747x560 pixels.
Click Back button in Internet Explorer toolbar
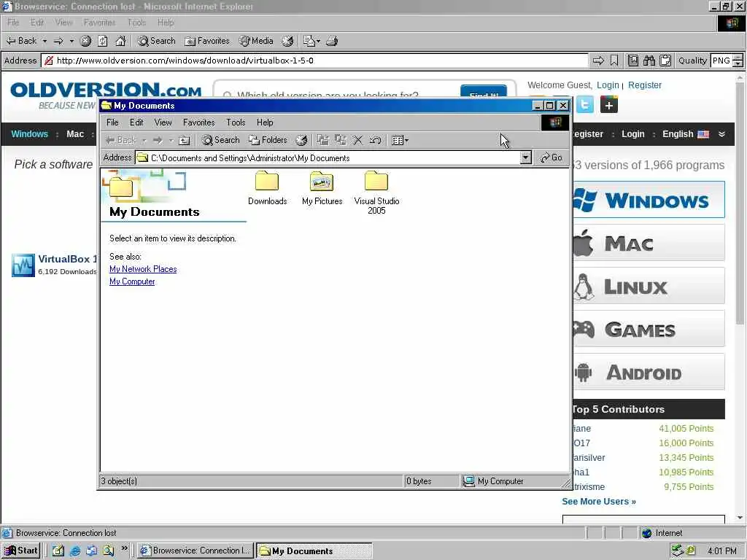pos(21,41)
